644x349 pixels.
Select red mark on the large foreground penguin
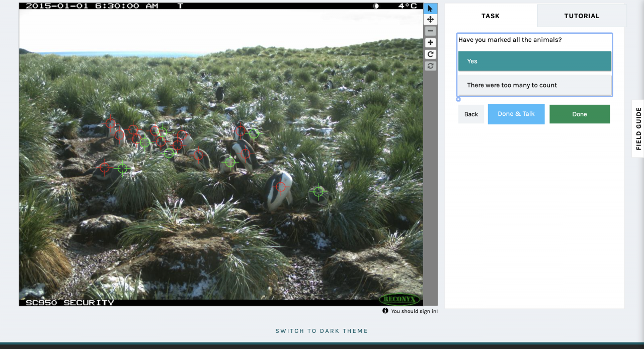(281, 187)
